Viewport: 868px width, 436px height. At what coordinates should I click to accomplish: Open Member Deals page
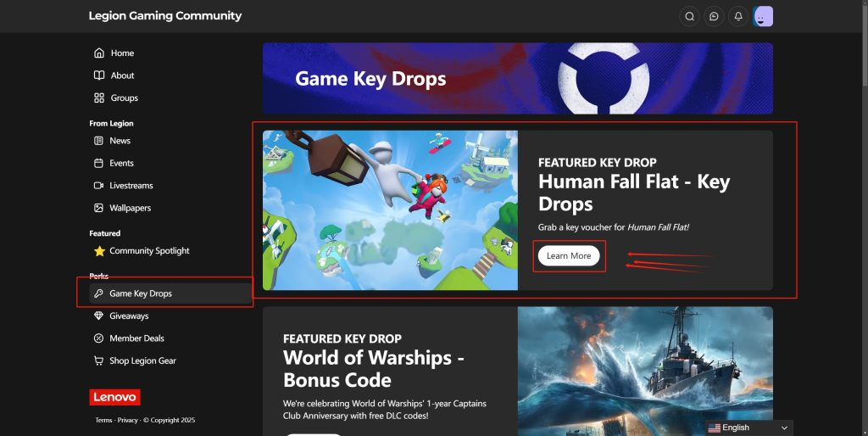click(129, 338)
